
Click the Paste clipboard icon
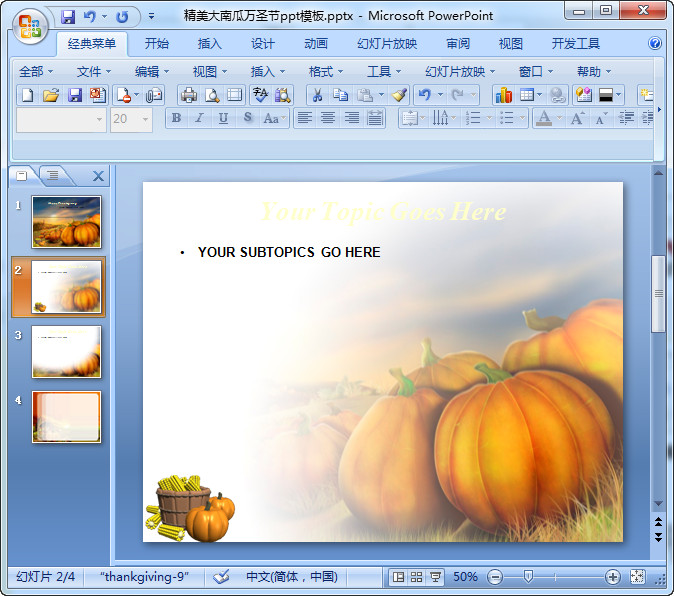[x=365, y=95]
